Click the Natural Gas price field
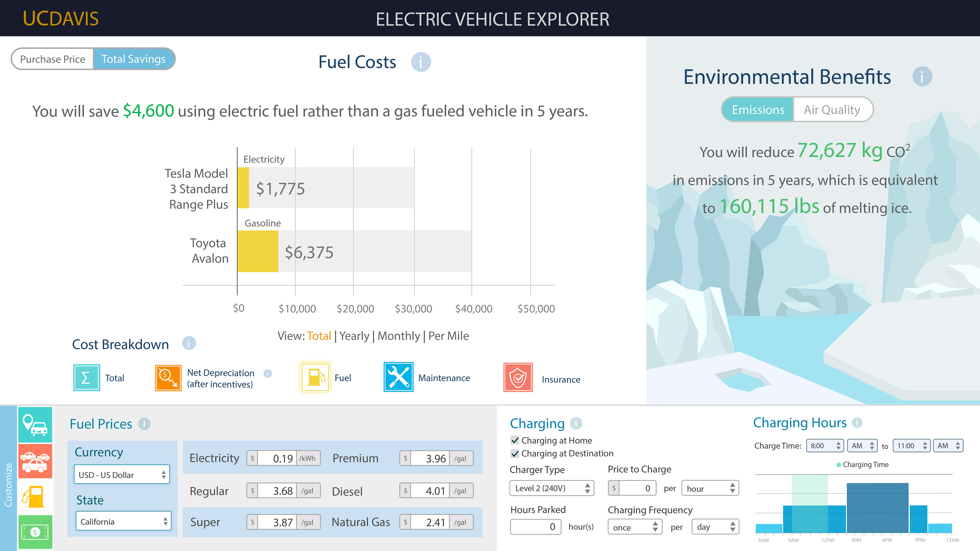Viewport: 980px width, 551px height. tap(430, 522)
